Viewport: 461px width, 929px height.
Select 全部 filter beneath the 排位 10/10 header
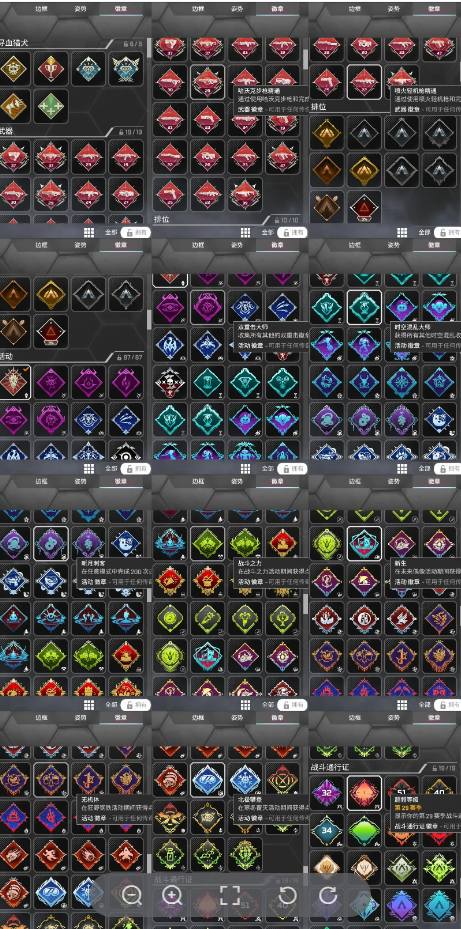pos(266,233)
